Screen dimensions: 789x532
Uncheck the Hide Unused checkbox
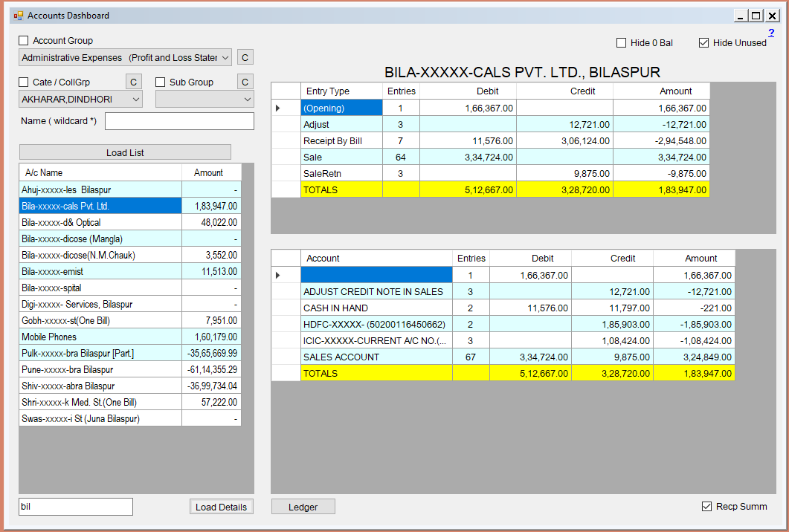pos(704,43)
